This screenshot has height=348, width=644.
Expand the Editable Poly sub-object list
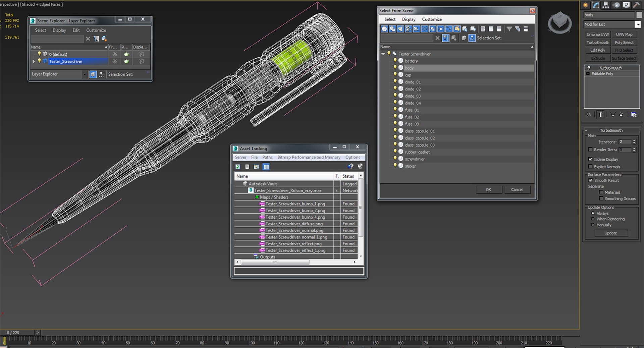588,74
